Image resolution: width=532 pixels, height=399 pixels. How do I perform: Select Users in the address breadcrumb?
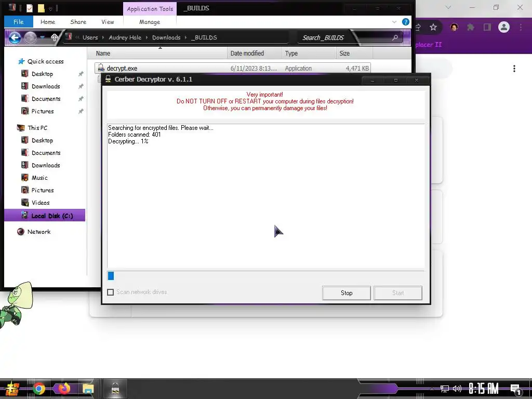[x=90, y=37]
